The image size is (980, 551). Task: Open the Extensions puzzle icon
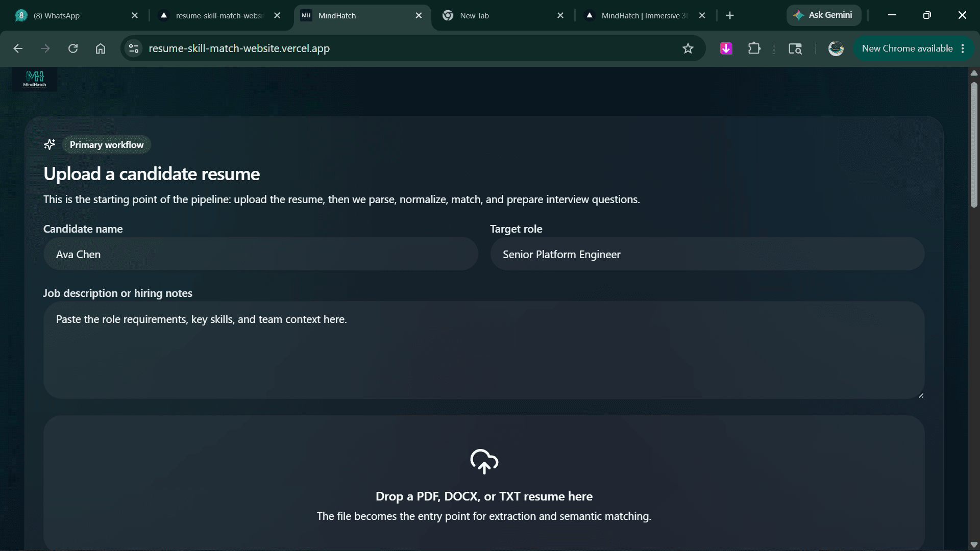point(754,48)
